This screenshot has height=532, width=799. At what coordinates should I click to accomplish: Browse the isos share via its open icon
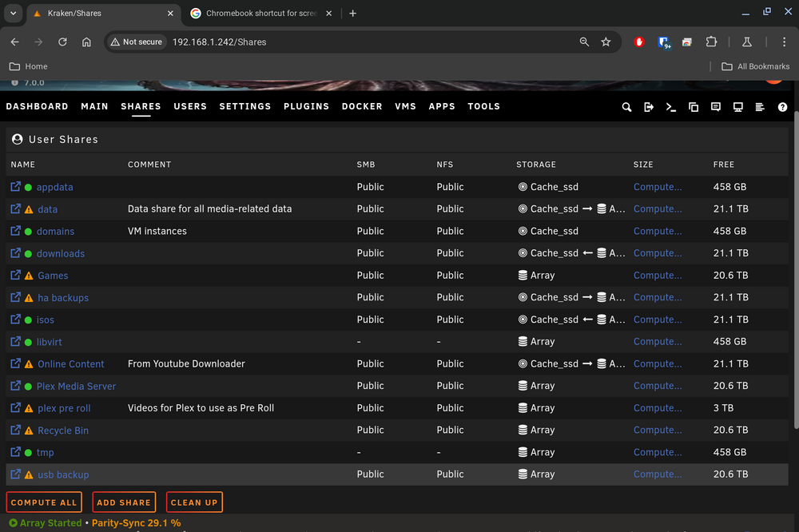coord(16,320)
